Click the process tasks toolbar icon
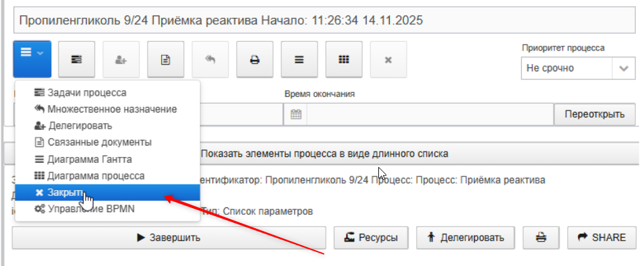Screen dimensions: 644x266 tap(76, 59)
